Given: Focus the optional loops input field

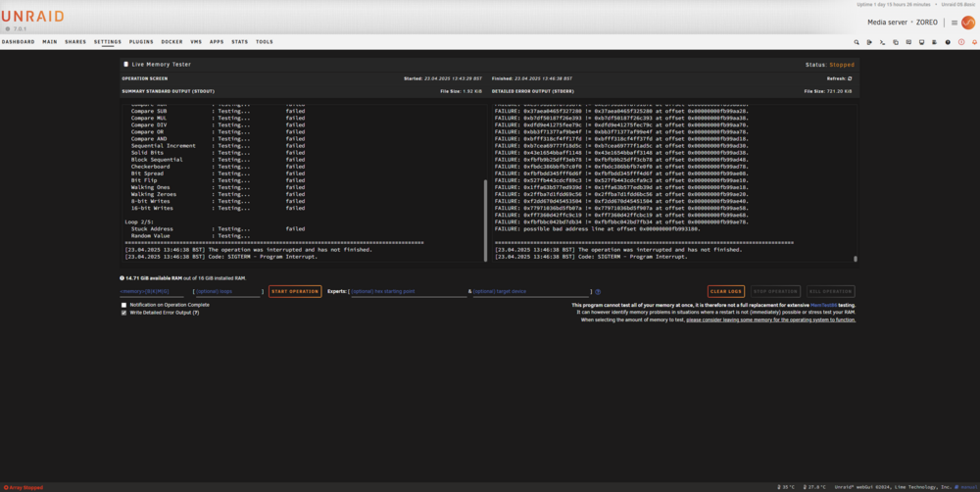Looking at the screenshot, I should pos(227,292).
